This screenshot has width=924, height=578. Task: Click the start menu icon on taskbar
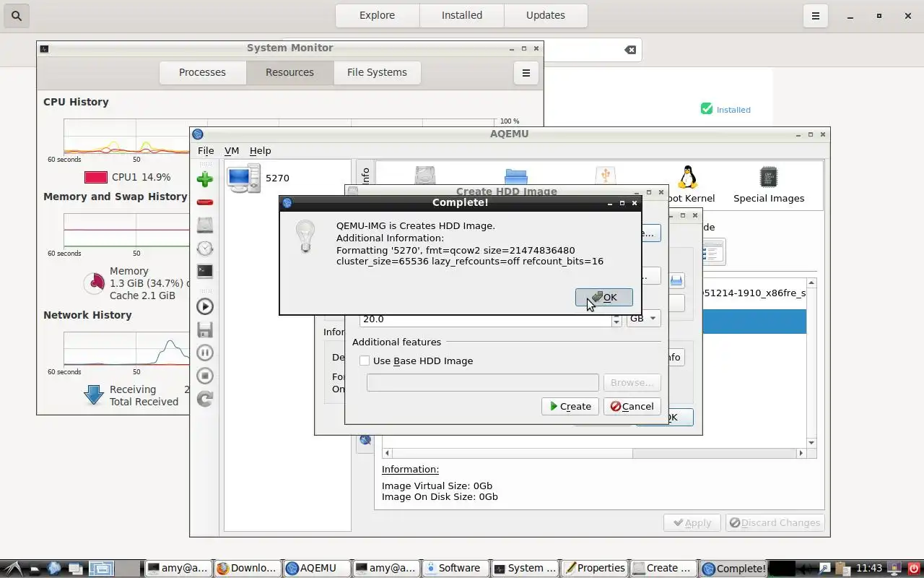click(13, 569)
